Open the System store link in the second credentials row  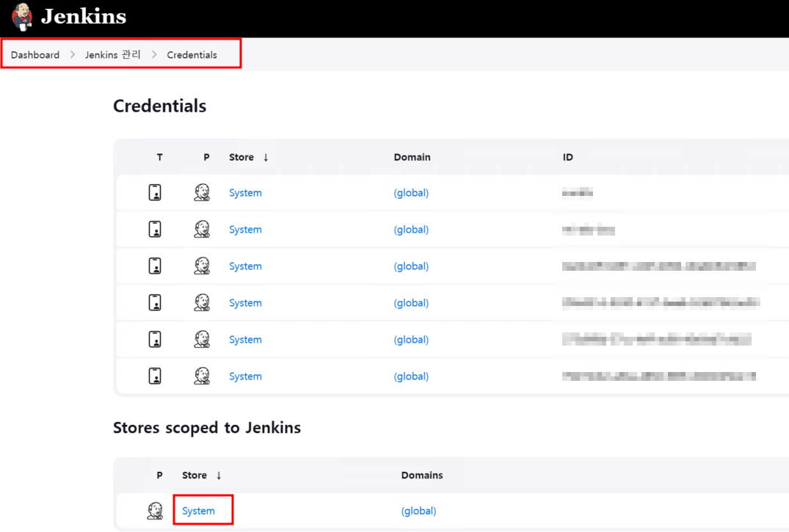click(x=245, y=228)
